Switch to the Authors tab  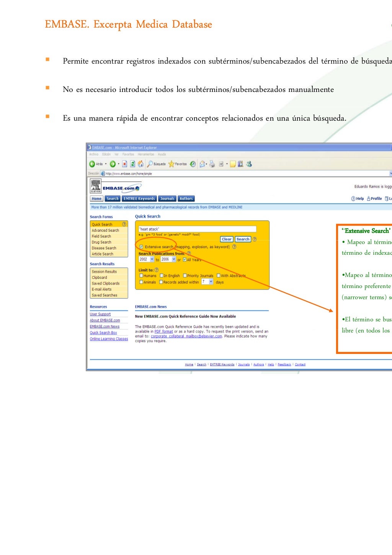pos(186,198)
